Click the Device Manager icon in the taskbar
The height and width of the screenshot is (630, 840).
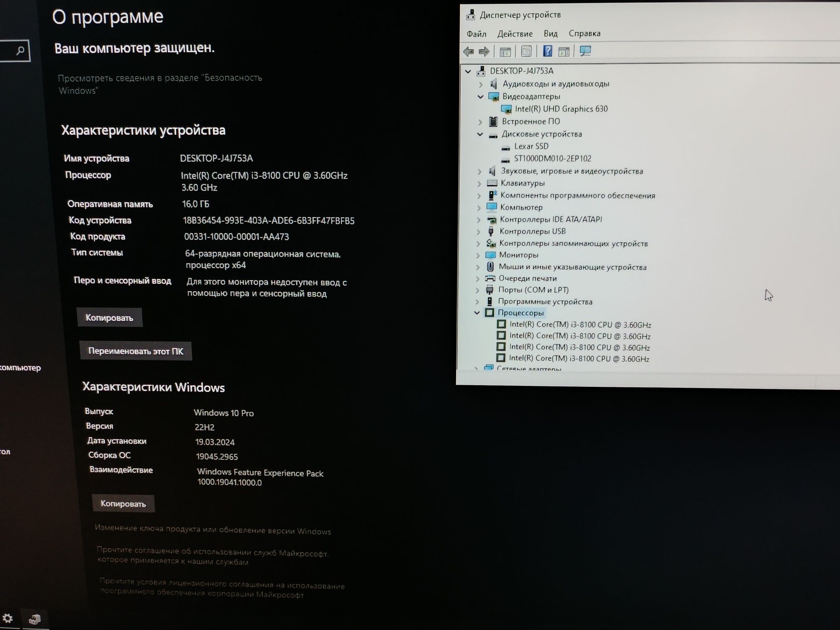point(34,619)
